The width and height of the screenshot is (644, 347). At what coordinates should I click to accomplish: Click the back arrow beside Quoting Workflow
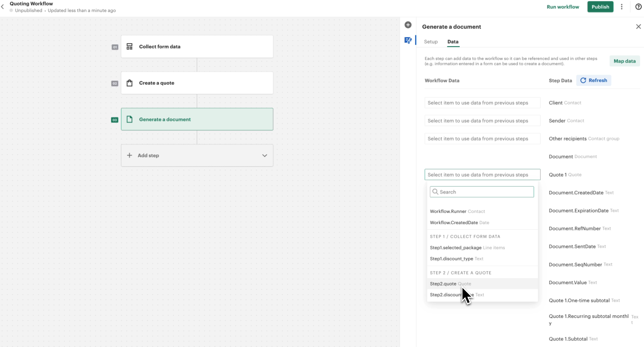(3, 7)
